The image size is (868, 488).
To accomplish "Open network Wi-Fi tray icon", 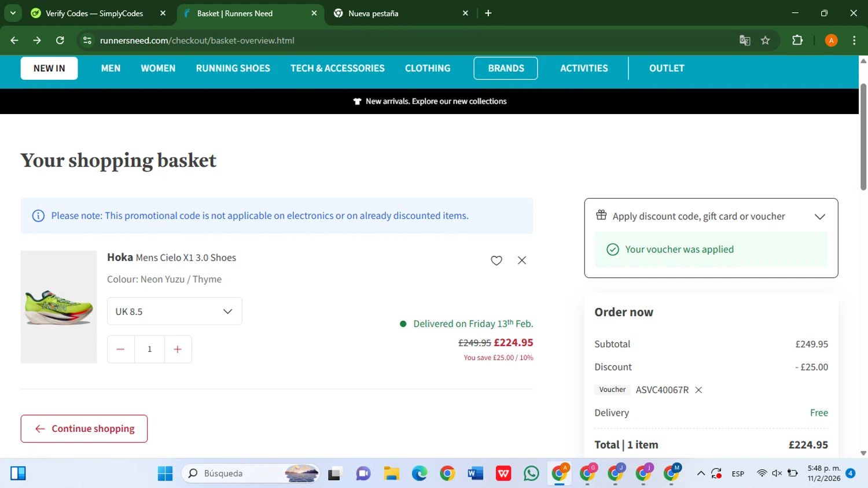I will [x=762, y=474].
